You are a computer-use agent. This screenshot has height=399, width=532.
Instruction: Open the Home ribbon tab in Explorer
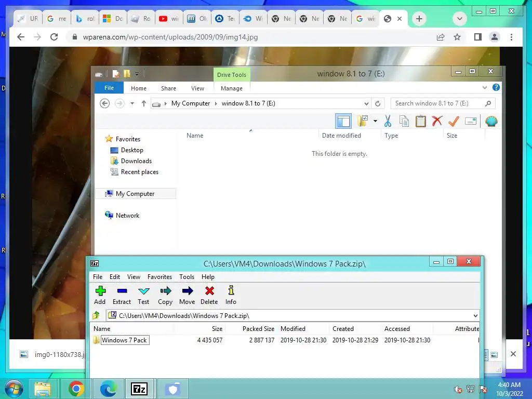click(x=138, y=88)
